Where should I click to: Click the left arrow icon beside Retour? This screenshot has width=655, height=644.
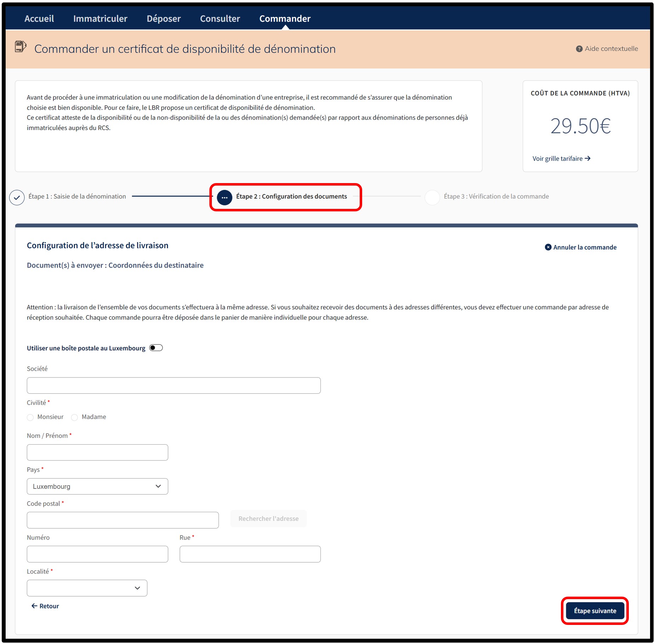[x=34, y=606]
